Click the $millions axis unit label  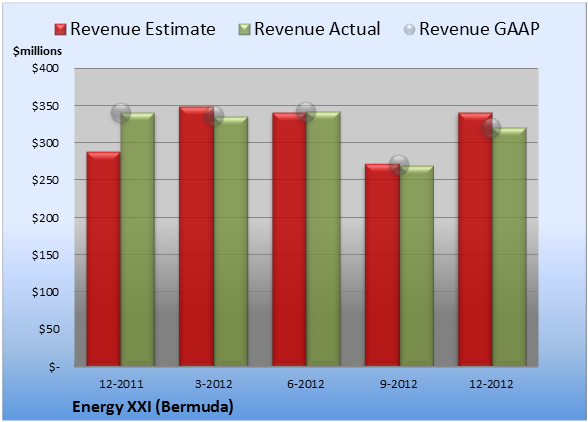[x=38, y=51]
